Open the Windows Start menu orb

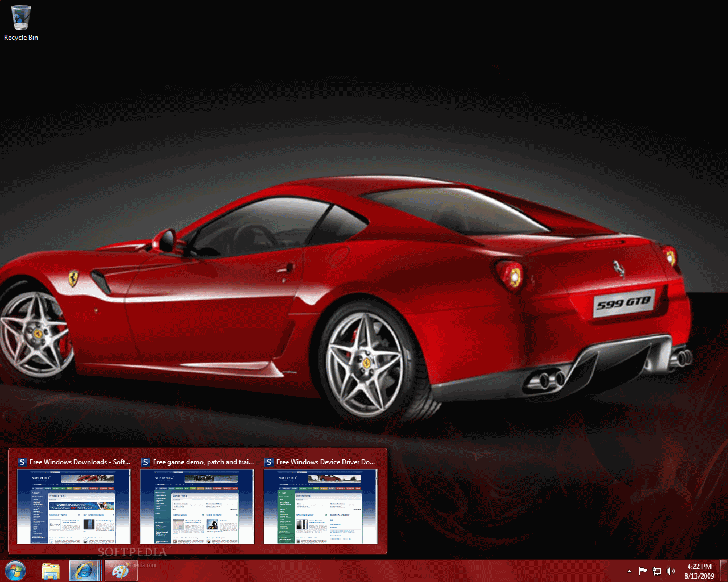15,571
